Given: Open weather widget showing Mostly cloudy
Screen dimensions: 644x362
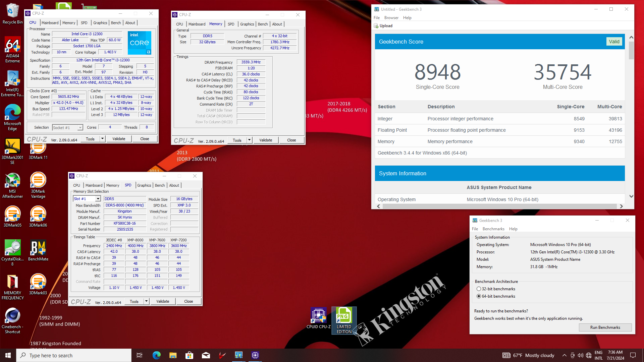Looking at the screenshot, I should click(529, 355).
